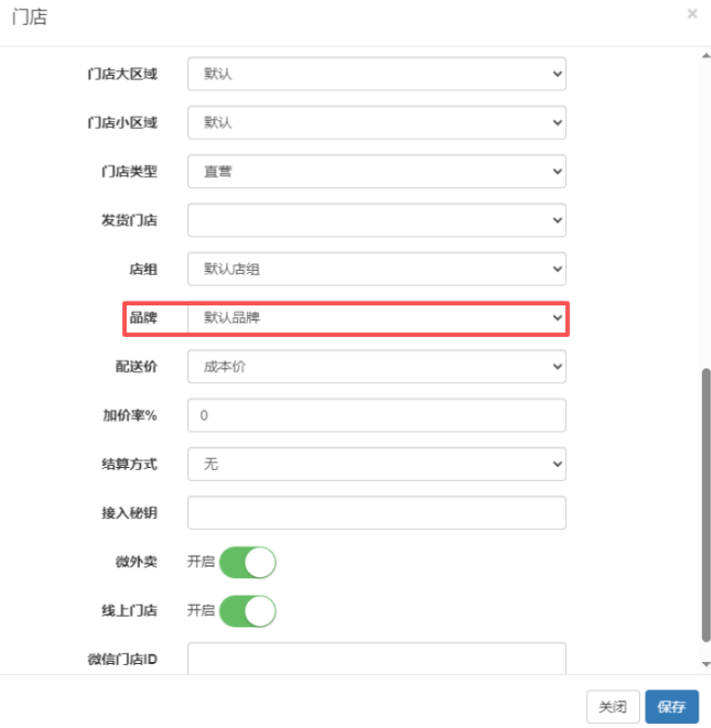Disable the 线上门店 switch

coord(247,611)
